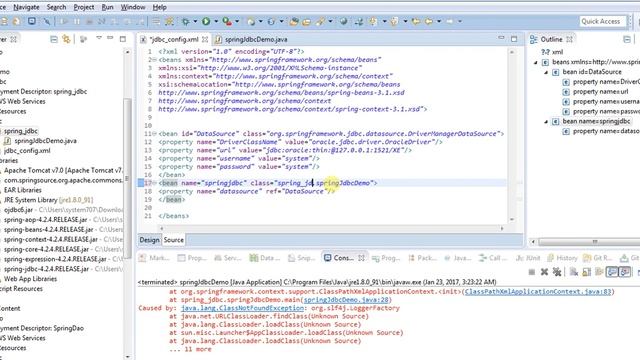The height and width of the screenshot is (360, 640).
Task: Collapse the bean id=DataSource Outline node
Action: (x=546, y=72)
